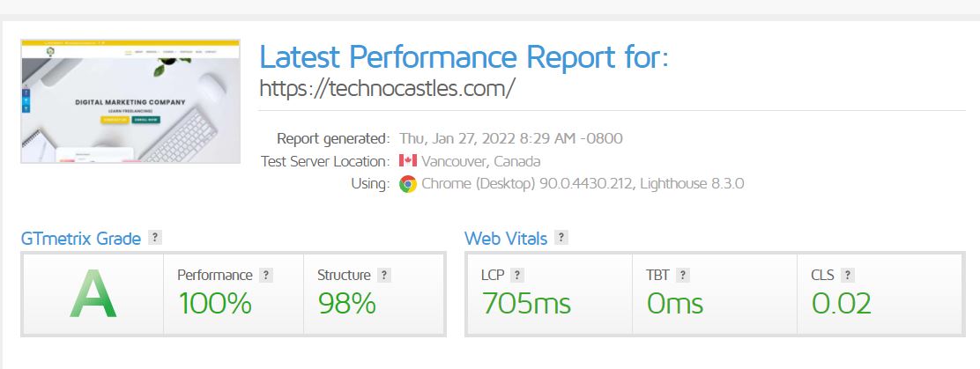980x369 pixels.
Task: Select the Web Vitals heading
Action: pos(506,239)
